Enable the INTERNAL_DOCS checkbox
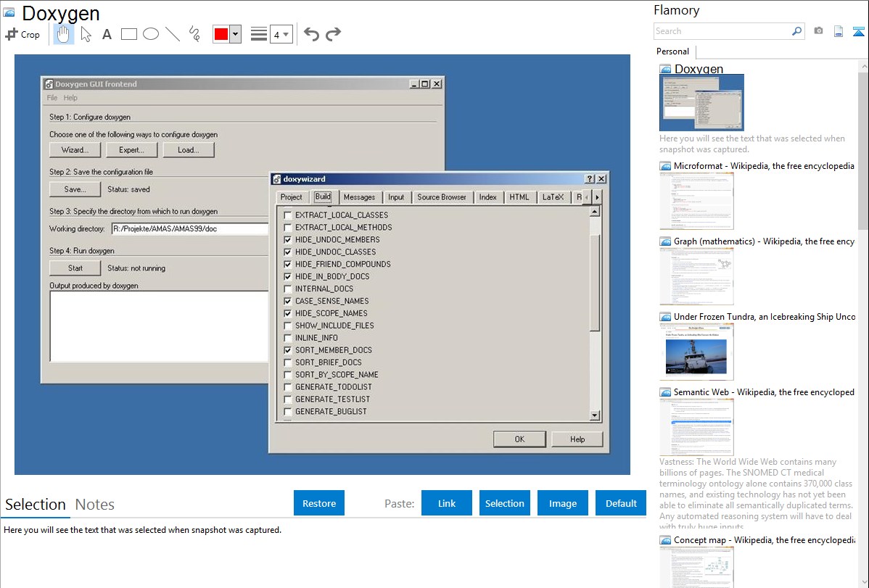The height and width of the screenshot is (588, 869). click(288, 289)
